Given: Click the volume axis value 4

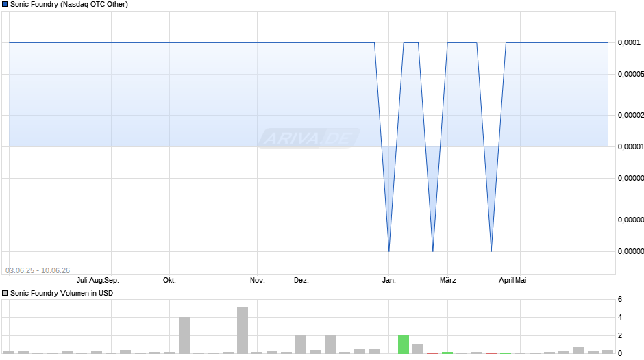Looking at the screenshot, I should (x=620, y=318).
